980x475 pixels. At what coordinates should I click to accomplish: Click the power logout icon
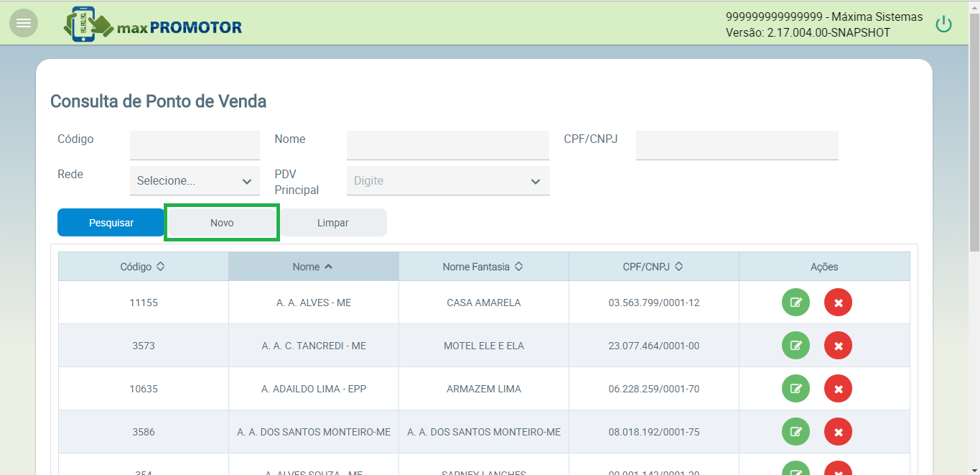click(x=943, y=24)
